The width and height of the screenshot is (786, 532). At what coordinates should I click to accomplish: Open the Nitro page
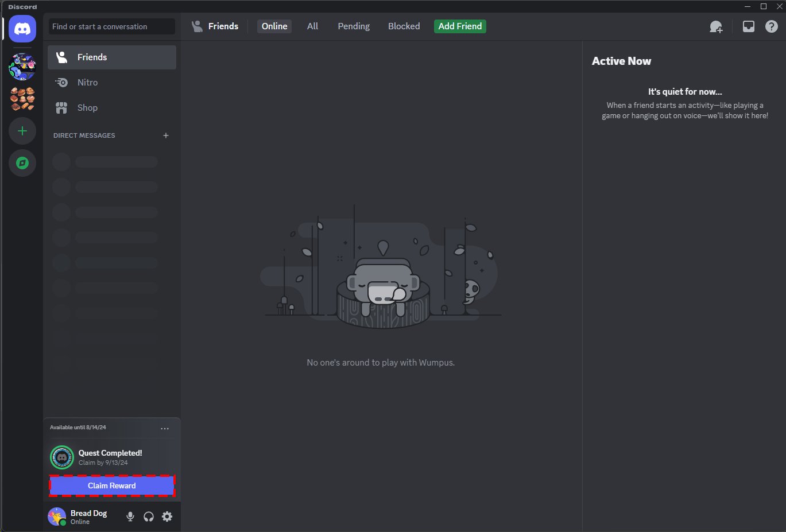pos(112,83)
